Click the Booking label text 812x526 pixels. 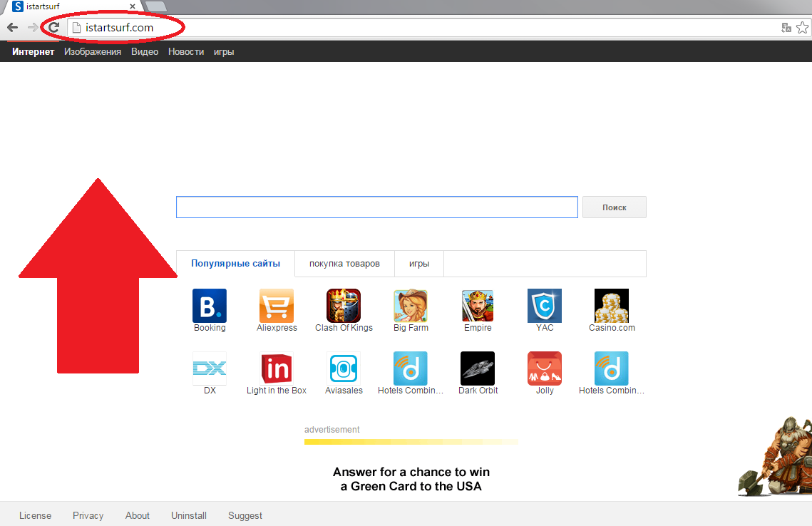[x=210, y=328]
